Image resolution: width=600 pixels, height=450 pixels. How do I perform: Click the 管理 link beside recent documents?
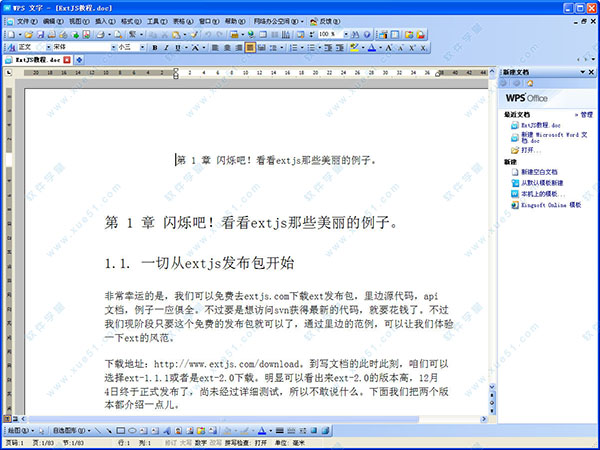586,115
